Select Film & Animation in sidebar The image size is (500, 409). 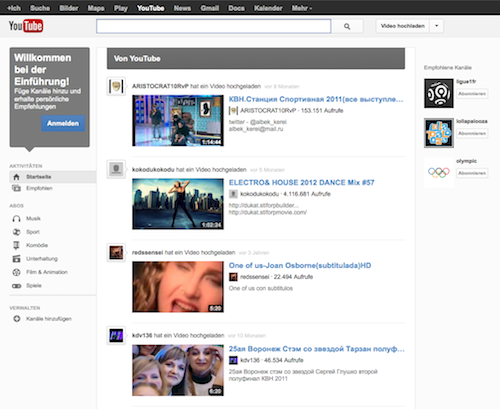click(x=47, y=272)
